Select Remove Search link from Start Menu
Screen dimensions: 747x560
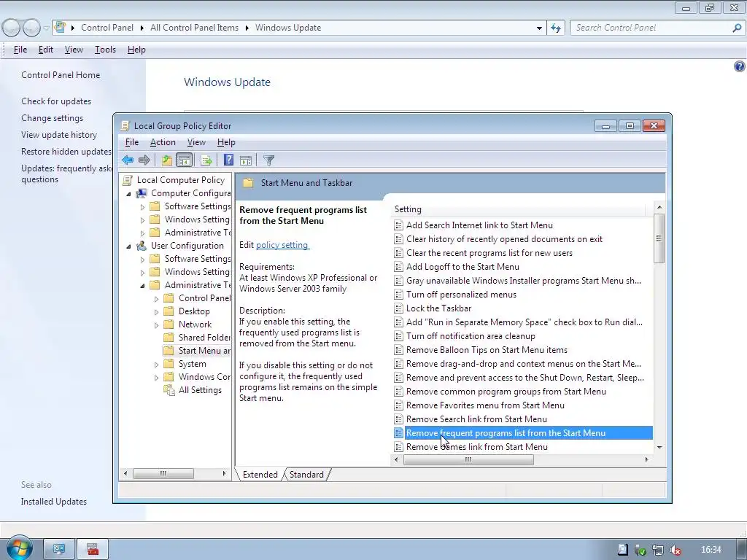click(476, 419)
